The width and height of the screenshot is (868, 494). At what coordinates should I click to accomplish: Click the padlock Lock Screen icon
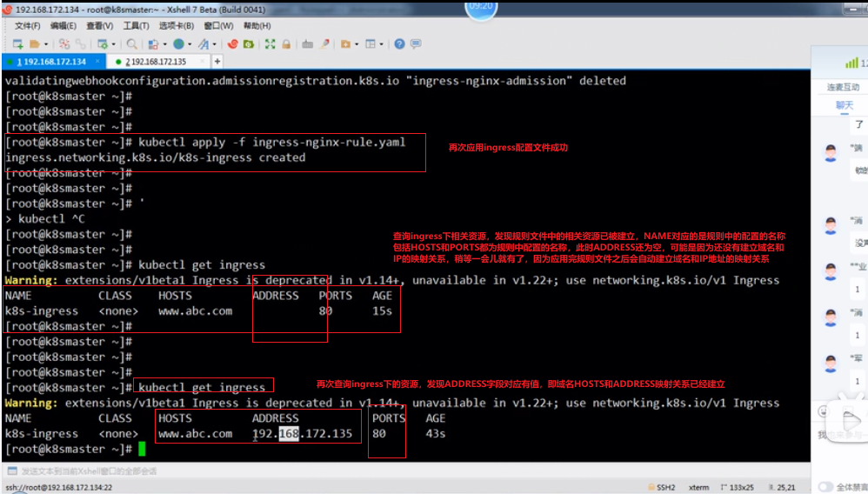pyautogui.click(x=286, y=43)
